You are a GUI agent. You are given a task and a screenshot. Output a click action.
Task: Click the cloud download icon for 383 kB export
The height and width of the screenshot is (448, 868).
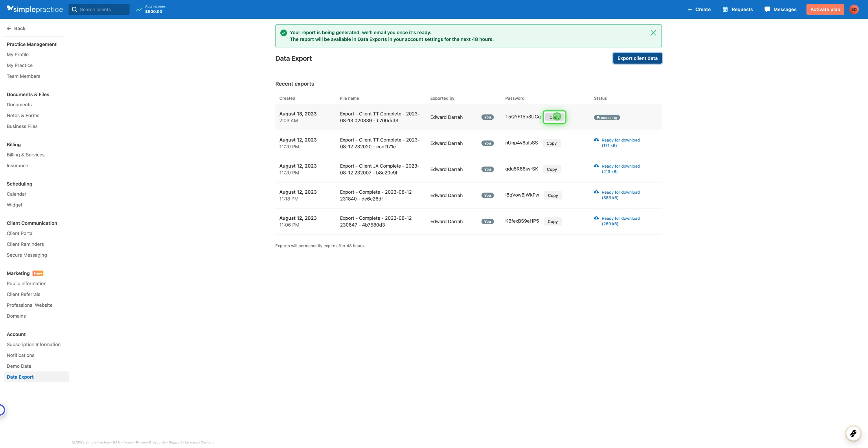[x=596, y=192]
